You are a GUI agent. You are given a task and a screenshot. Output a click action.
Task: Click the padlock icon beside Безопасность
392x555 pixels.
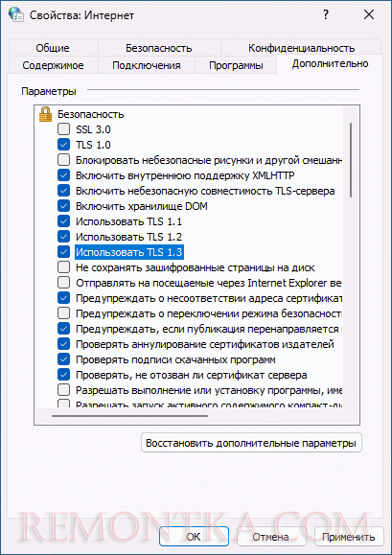click(45, 114)
